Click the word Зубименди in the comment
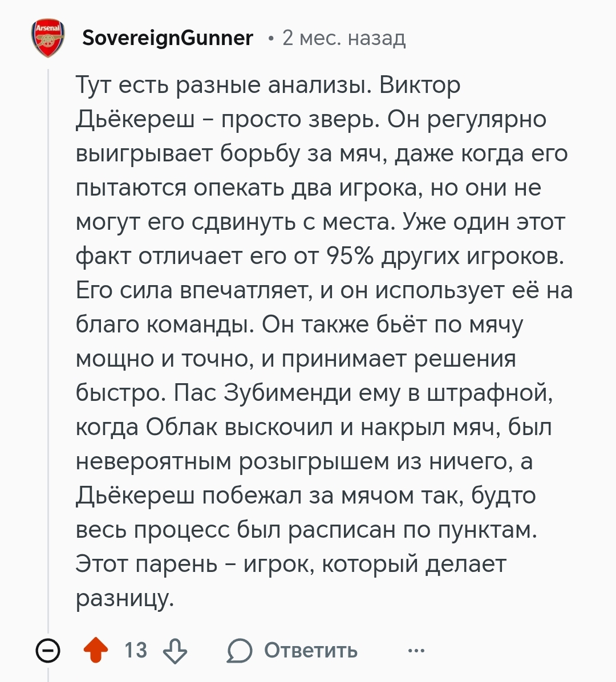The height and width of the screenshot is (682, 616). point(287,393)
